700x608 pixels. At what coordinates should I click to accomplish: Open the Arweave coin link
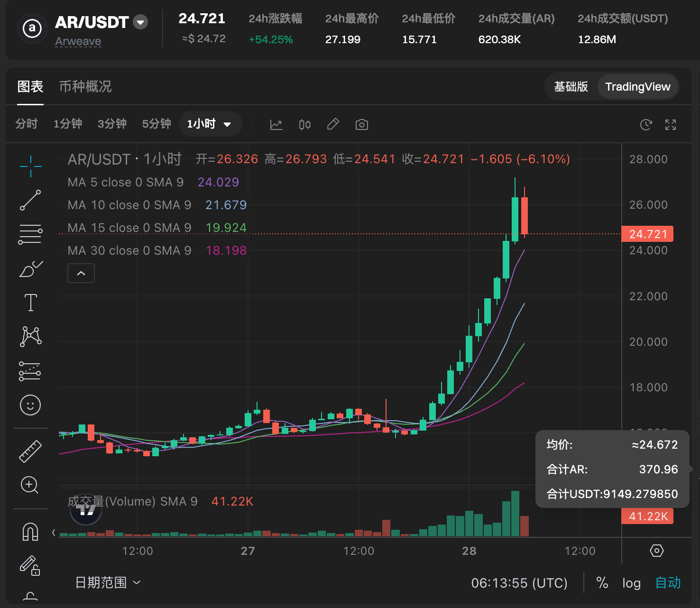click(78, 41)
